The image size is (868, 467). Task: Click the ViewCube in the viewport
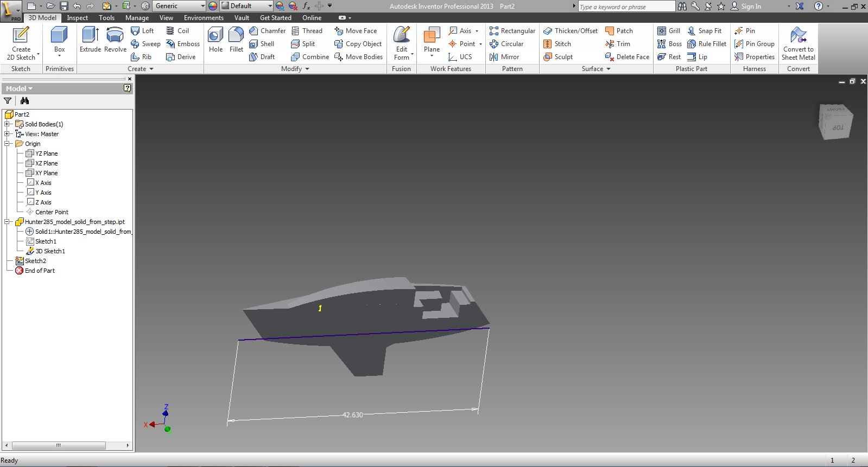[x=835, y=122]
